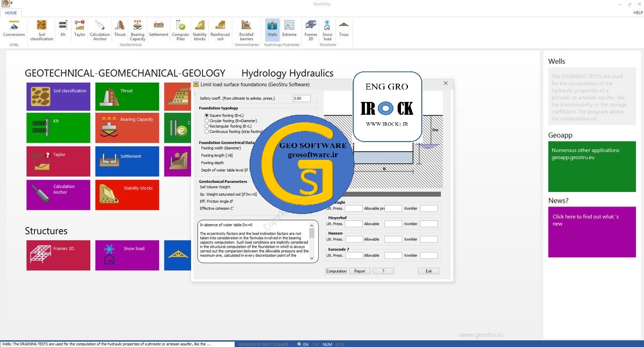Open the Truss structure tool
This screenshot has width=644, height=347.
click(344, 28)
